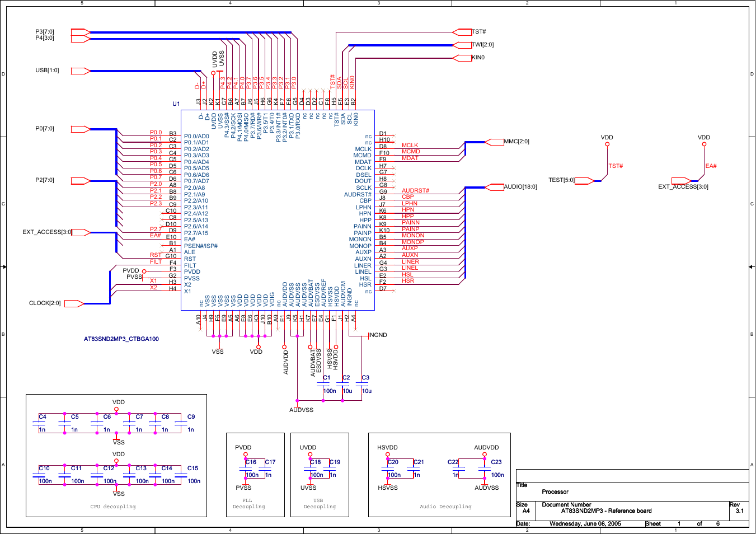
Task: Select the red X2 net label
Action: 154,287
